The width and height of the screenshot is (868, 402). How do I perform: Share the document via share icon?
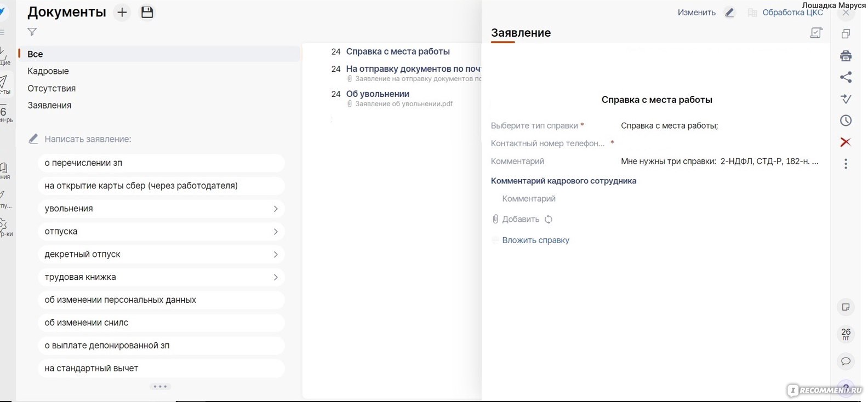coord(846,77)
